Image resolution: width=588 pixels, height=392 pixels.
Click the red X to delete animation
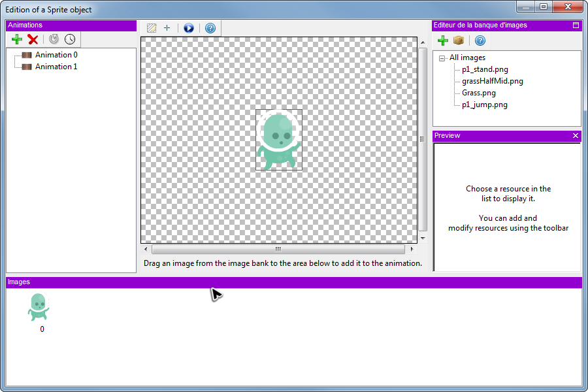click(33, 39)
